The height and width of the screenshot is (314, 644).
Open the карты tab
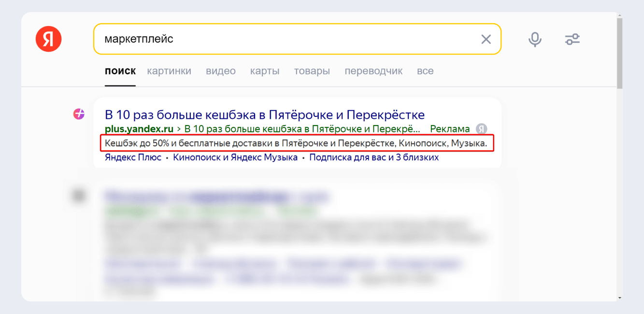[265, 71]
